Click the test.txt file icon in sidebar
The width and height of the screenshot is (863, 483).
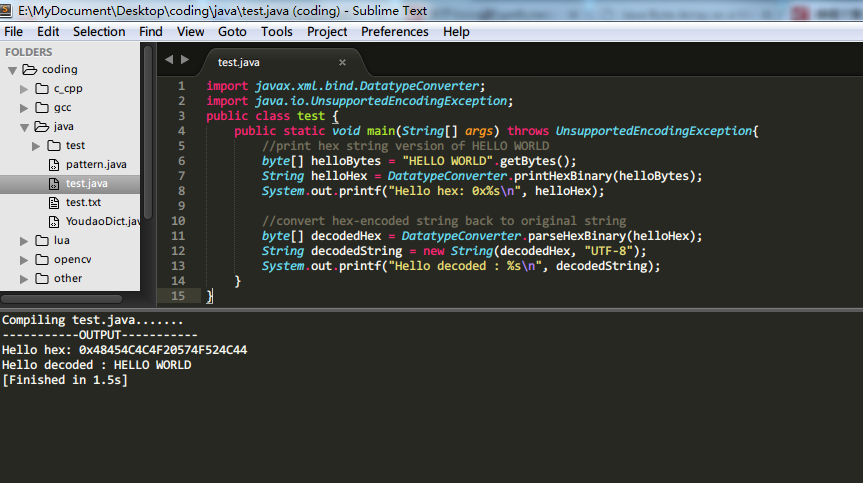[56, 202]
